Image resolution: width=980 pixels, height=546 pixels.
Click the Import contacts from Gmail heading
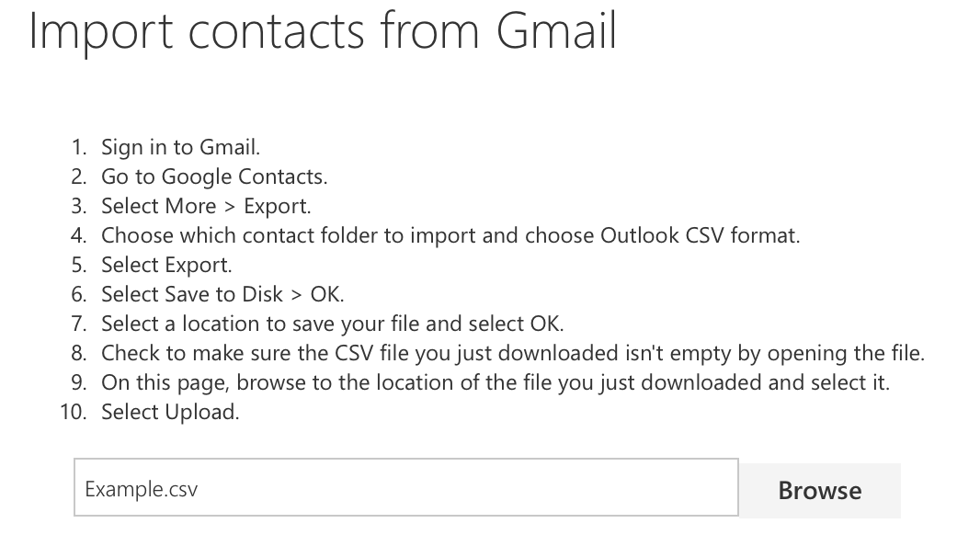click(x=323, y=30)
